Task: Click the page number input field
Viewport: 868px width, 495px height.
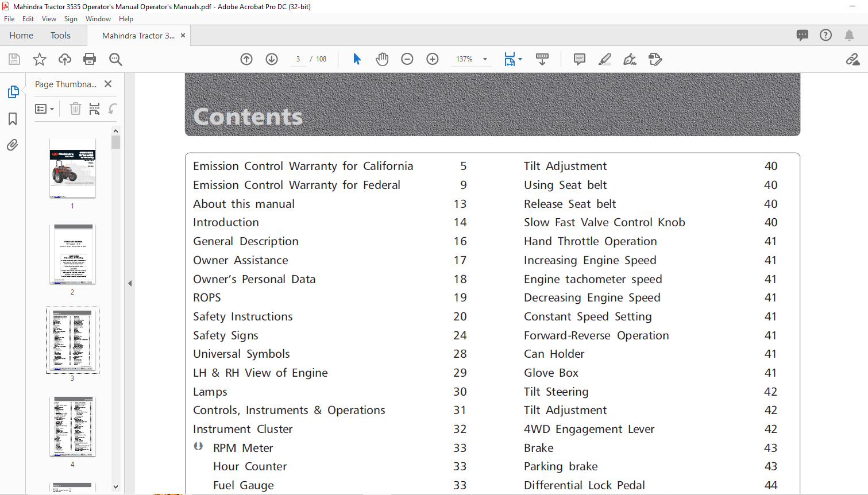Action: tap(298, 59)
